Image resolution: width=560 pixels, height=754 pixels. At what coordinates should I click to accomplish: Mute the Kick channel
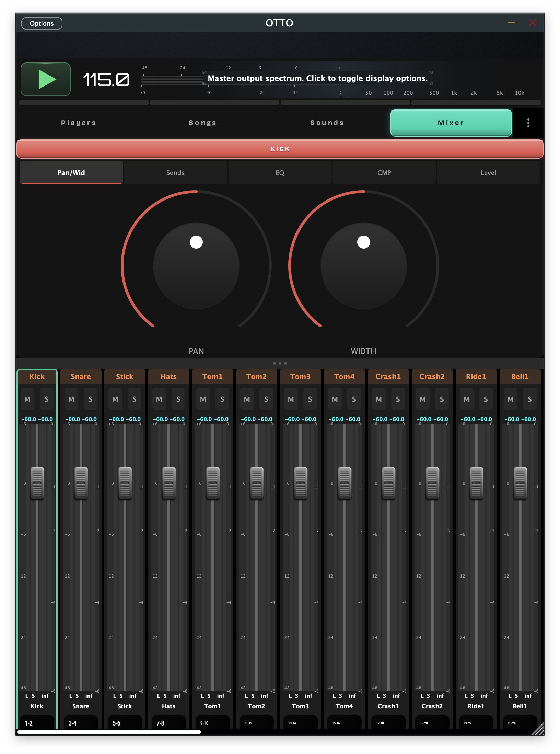27,399
